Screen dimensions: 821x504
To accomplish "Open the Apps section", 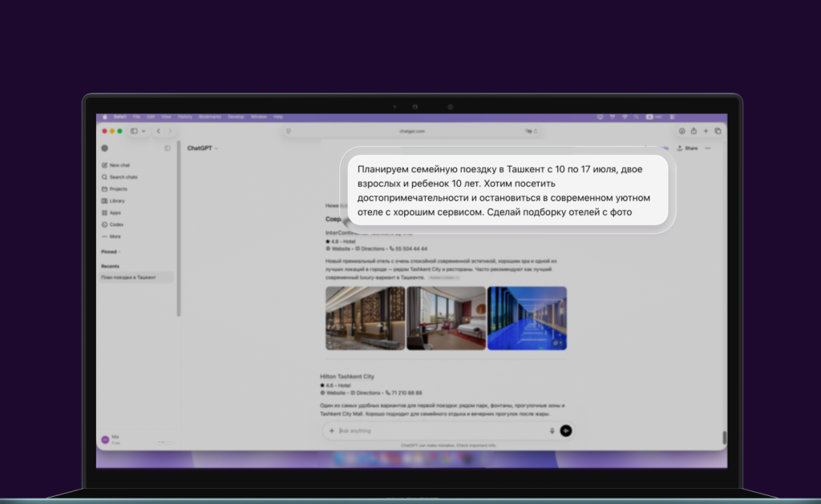I will (111, 212).
